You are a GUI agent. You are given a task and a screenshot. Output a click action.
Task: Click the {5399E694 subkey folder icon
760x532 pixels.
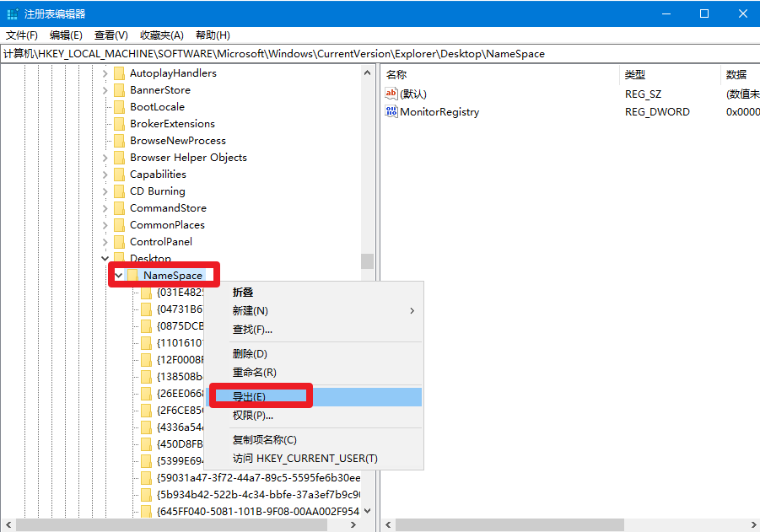coord(146,461)
